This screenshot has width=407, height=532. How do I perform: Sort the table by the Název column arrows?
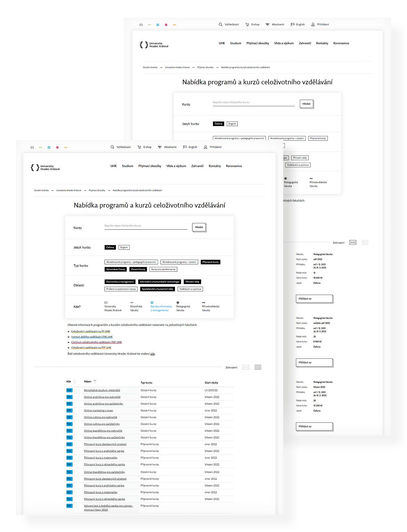[x=95, y=381]
